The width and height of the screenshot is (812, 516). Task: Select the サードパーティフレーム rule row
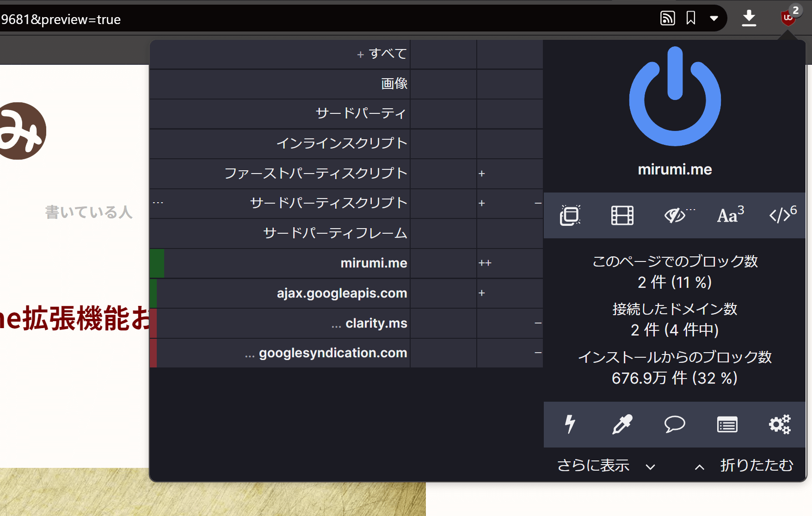(280, 233)
